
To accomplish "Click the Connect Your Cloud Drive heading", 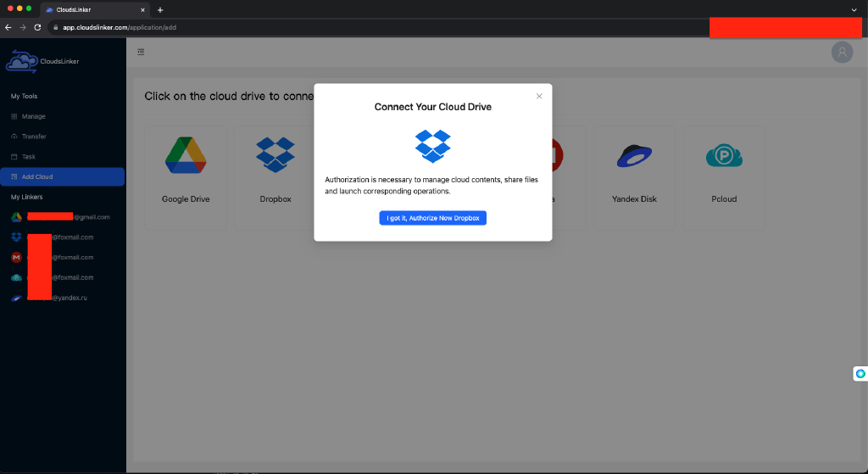I will [x=433, y=107].
